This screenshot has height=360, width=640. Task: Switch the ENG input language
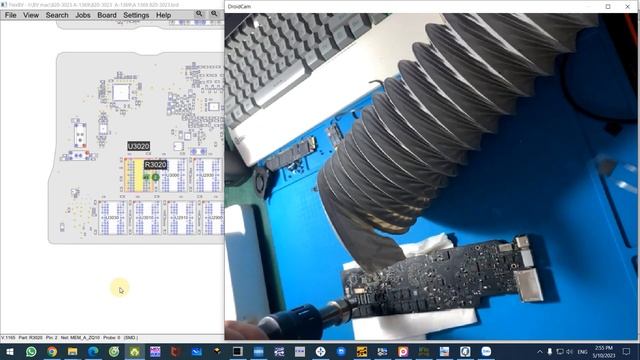582,351
